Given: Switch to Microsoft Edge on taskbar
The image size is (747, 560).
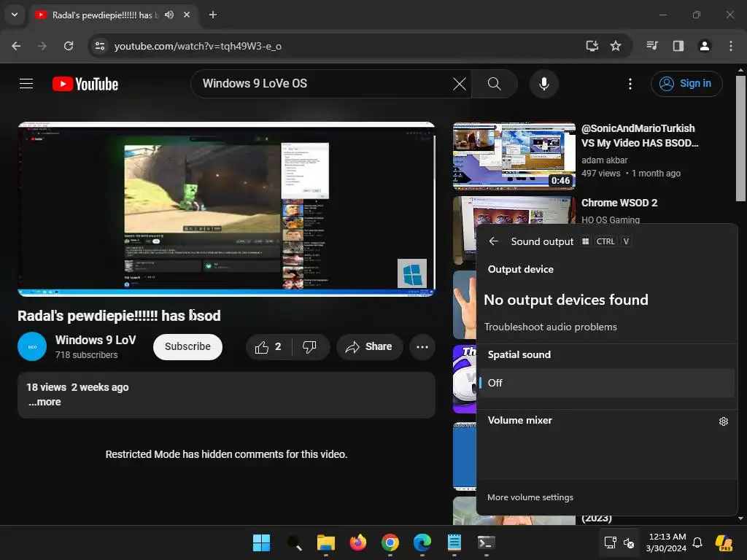Looking at the screenshot, I should 422,542.
